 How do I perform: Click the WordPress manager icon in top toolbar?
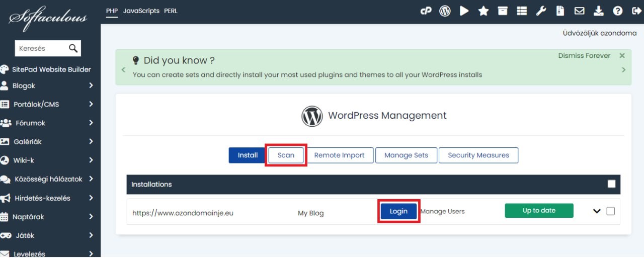coord(445,11)
